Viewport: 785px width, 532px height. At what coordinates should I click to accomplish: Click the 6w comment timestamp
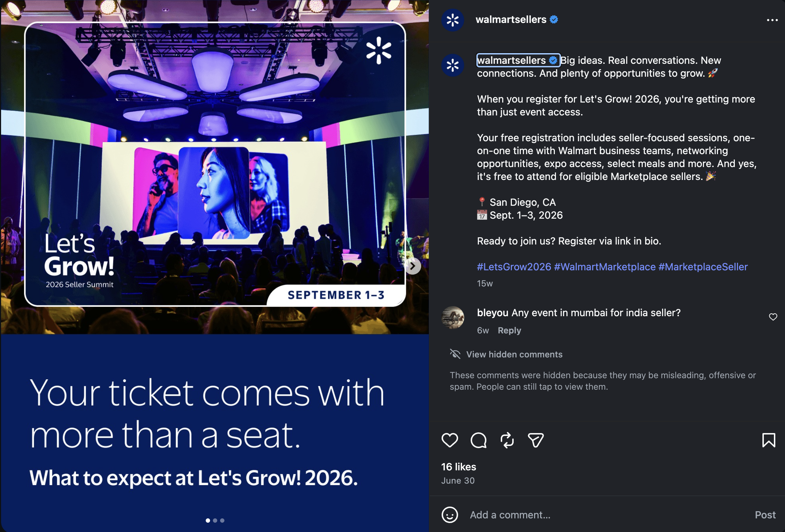[483, 331]
